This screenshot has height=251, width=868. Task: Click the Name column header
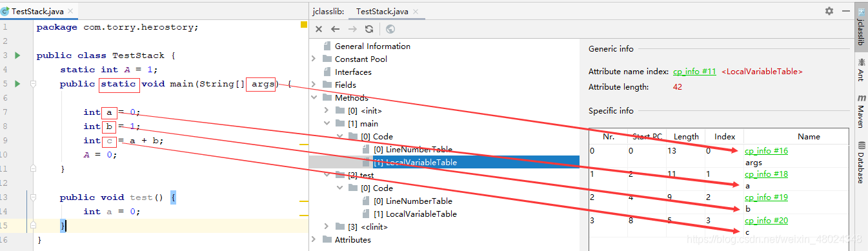(x=809, y=136)
